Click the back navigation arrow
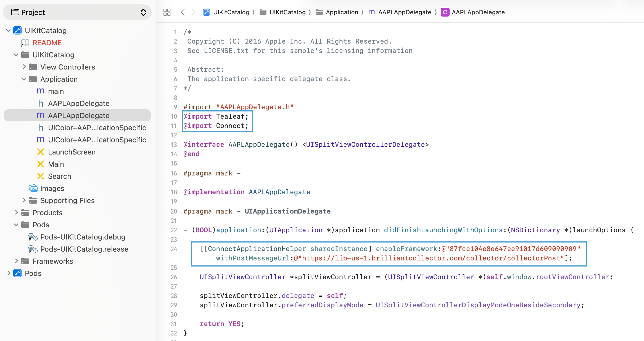 tap(183, 12)
